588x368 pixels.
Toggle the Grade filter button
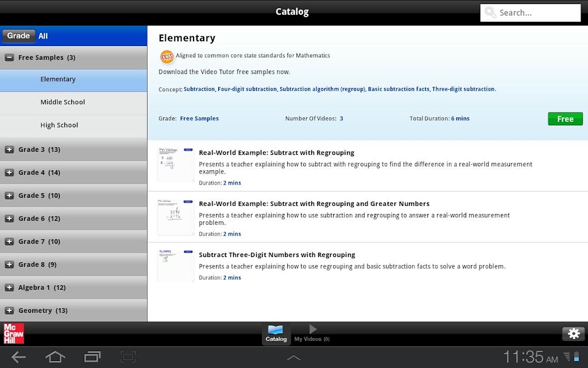click(18, 36)
